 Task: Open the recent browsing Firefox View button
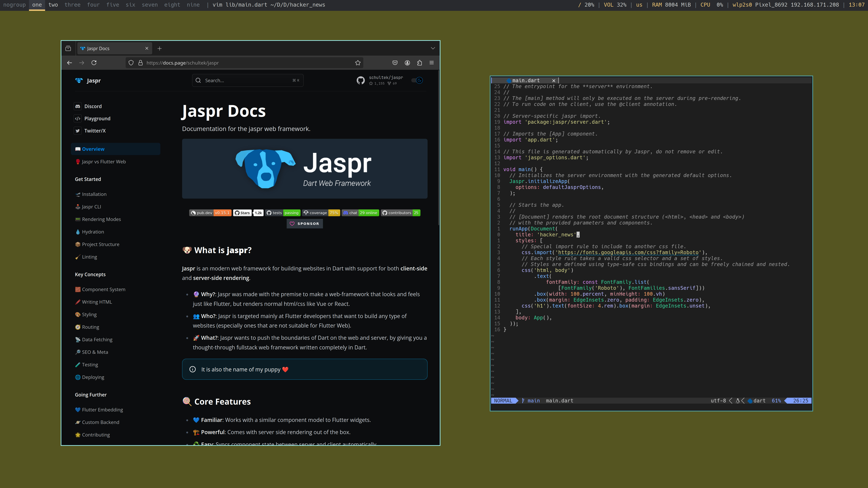68,48
